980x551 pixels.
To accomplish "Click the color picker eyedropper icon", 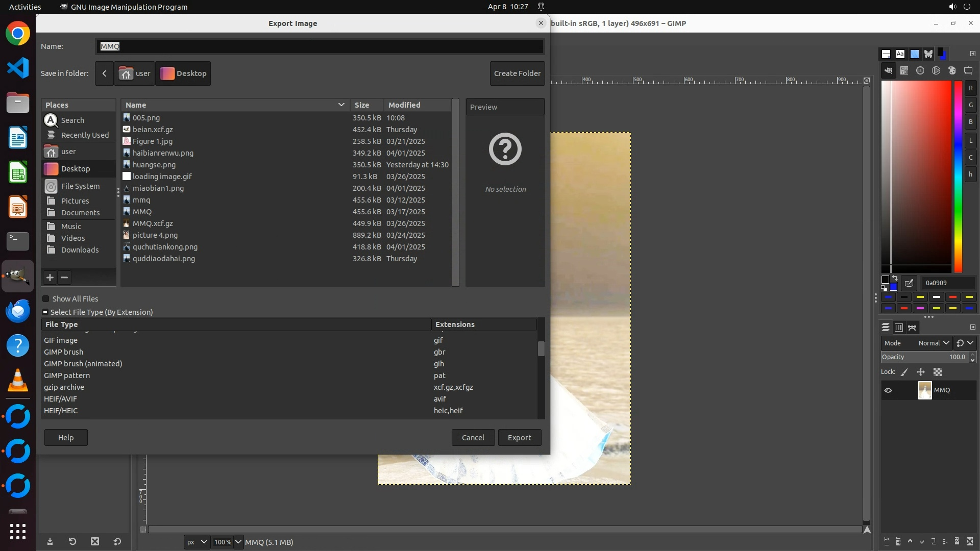I will pos(909,283).
